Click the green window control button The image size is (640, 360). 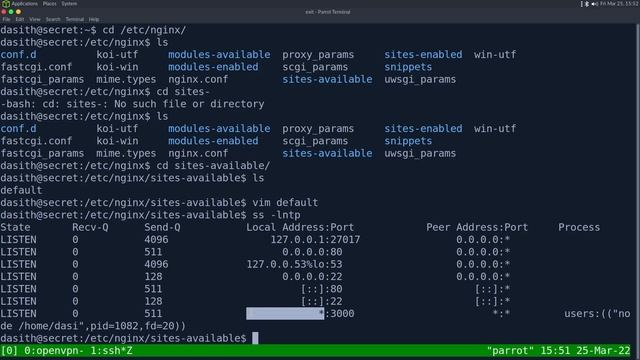point(11,12)
